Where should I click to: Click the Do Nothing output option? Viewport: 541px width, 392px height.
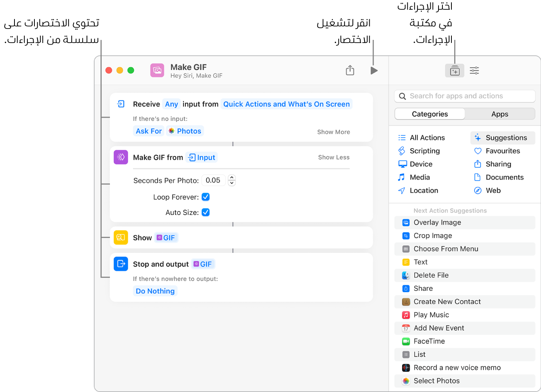tap(155, 290)
